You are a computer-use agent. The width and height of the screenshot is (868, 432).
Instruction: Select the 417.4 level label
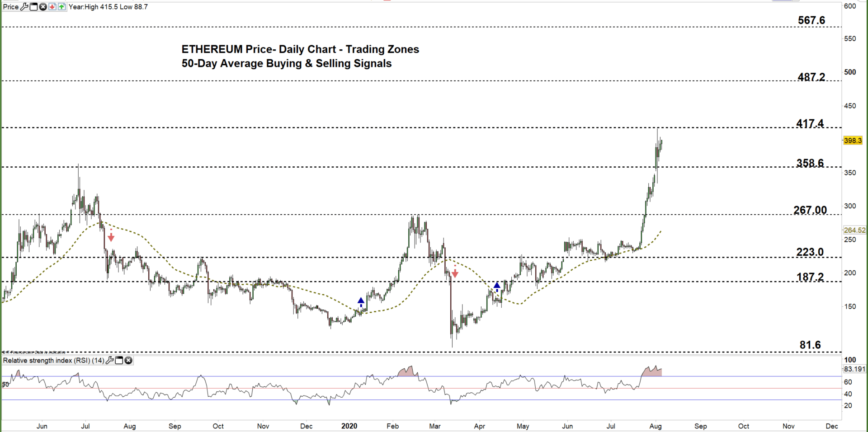tap(810, 123)
